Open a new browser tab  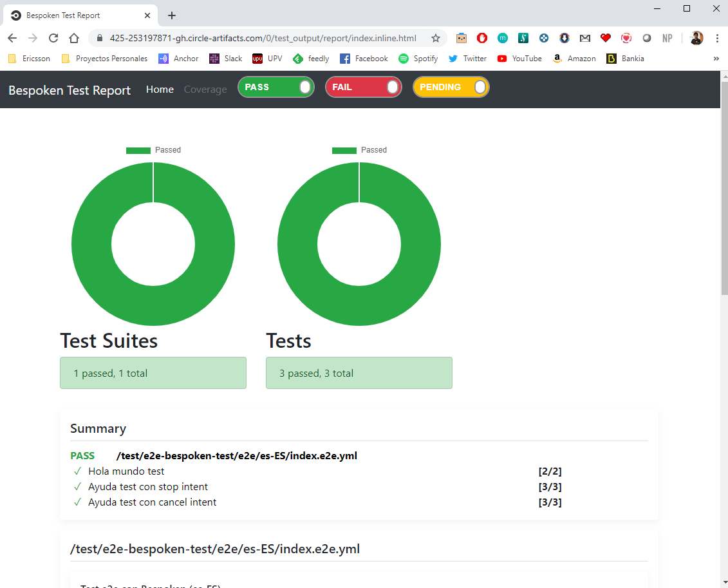point(172,15)
